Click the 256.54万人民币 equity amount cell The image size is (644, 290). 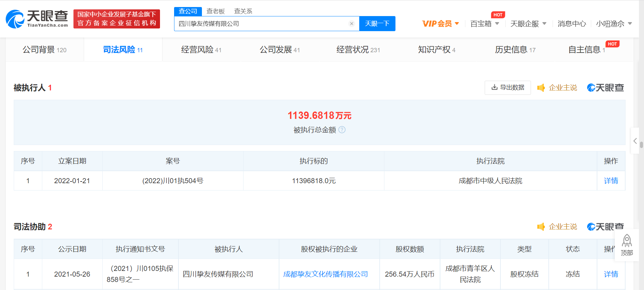tap(410, 274)
